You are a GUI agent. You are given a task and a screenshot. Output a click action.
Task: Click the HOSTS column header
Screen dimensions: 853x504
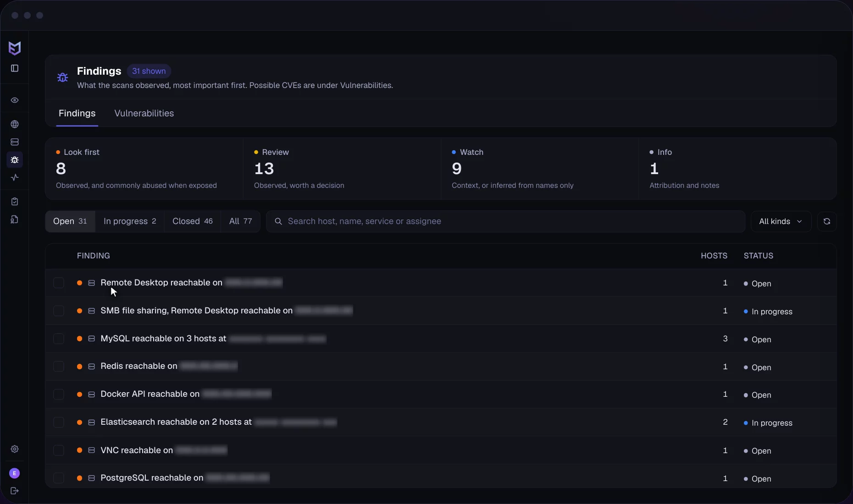click(x=714, y=256)
